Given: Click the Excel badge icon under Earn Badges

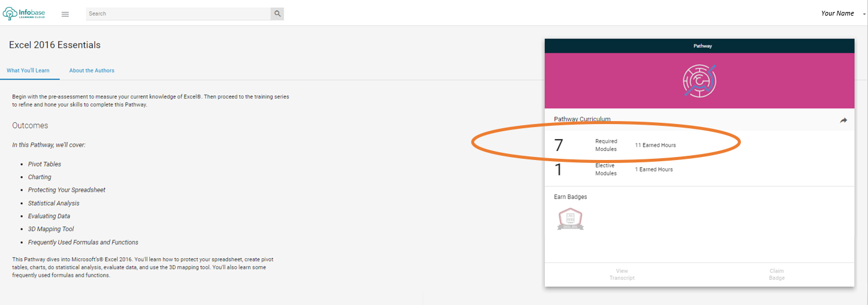Looking at the screenshot, I should click(570, 219).
